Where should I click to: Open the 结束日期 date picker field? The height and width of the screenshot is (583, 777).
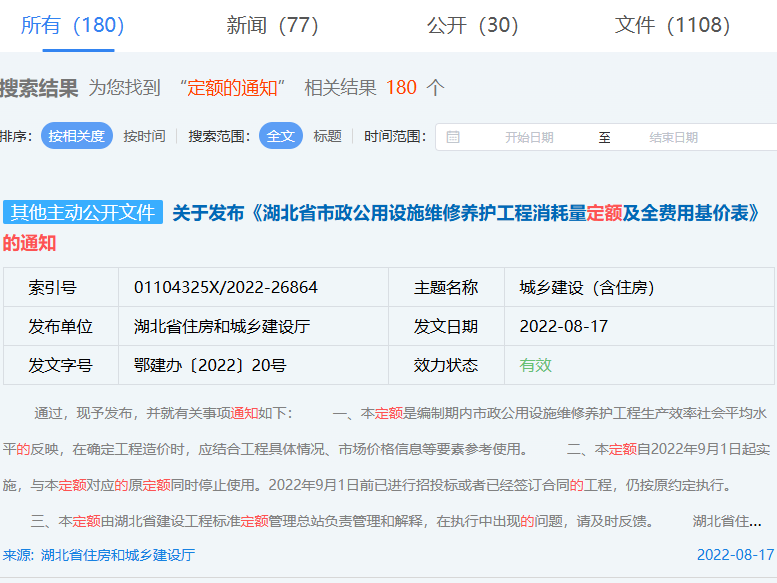tap(673, 137)
